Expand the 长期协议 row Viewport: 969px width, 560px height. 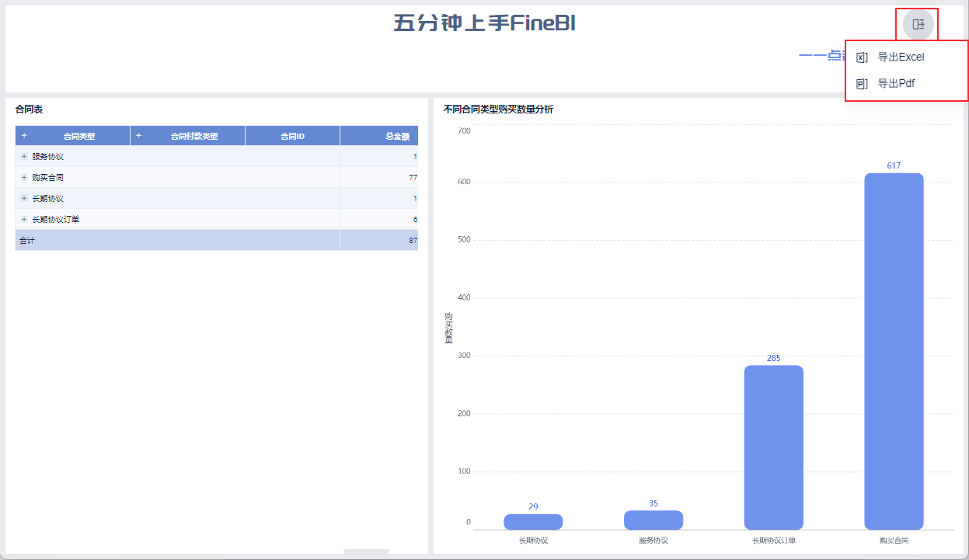click(24, 199)
